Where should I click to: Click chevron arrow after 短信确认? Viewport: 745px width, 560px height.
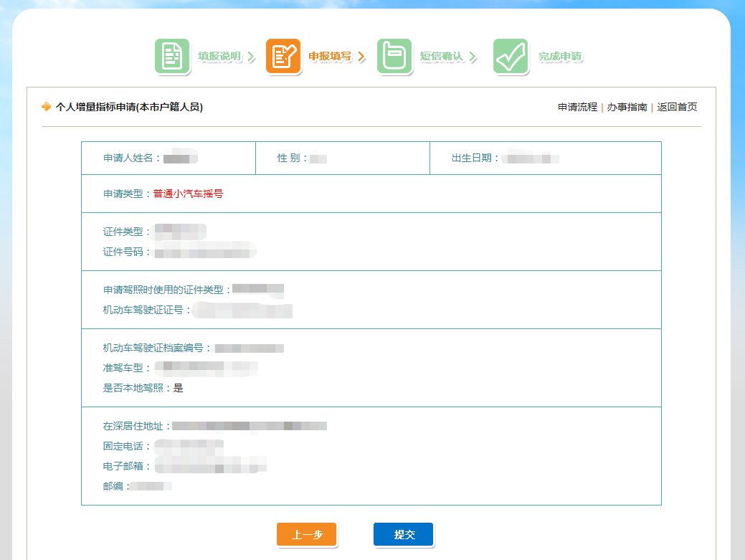coord(473,57)
